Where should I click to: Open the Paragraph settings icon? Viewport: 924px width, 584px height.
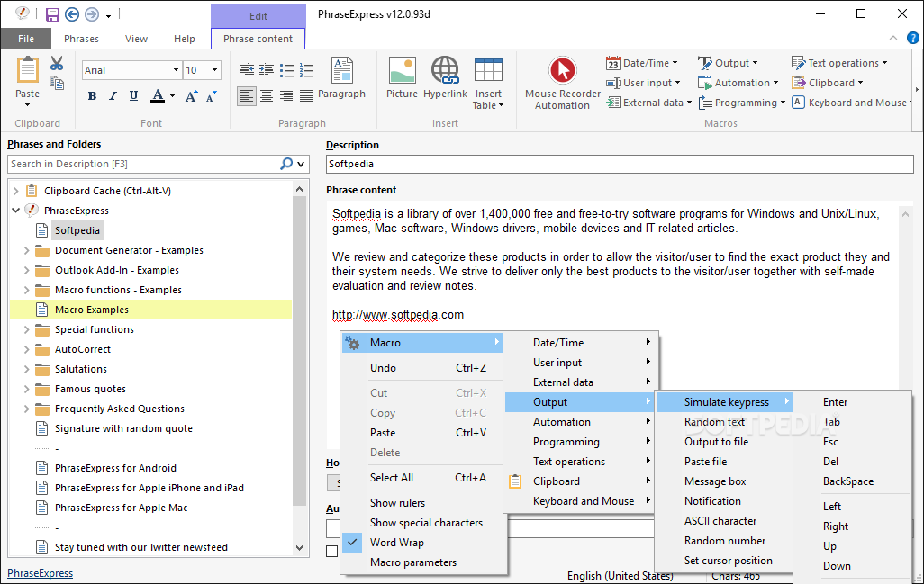[x=342, y=71]
